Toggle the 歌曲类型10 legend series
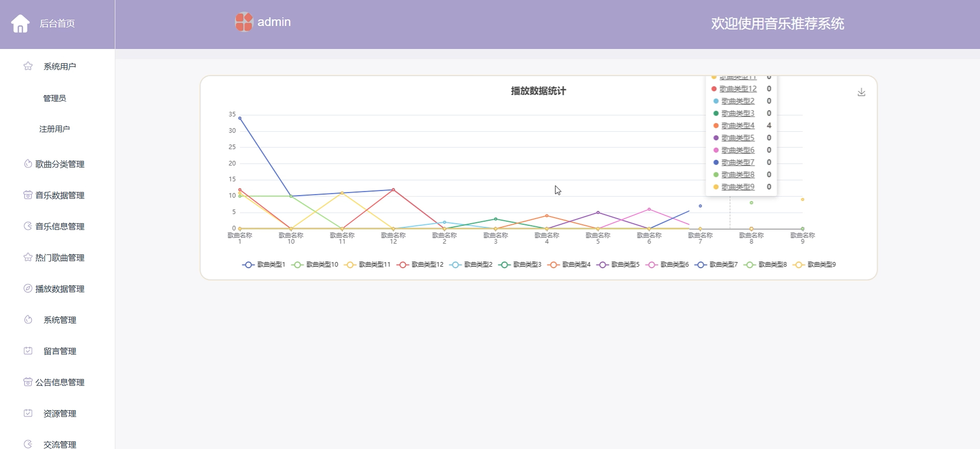 (x=315, y=265)
